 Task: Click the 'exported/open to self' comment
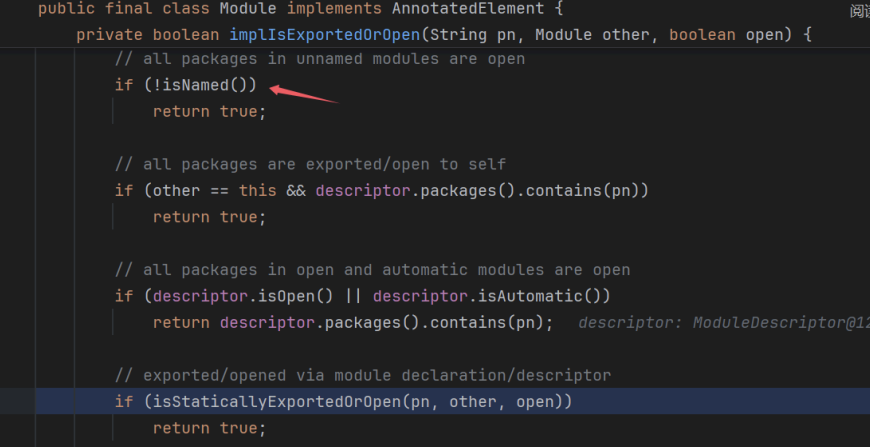click(x=310, y=164)
